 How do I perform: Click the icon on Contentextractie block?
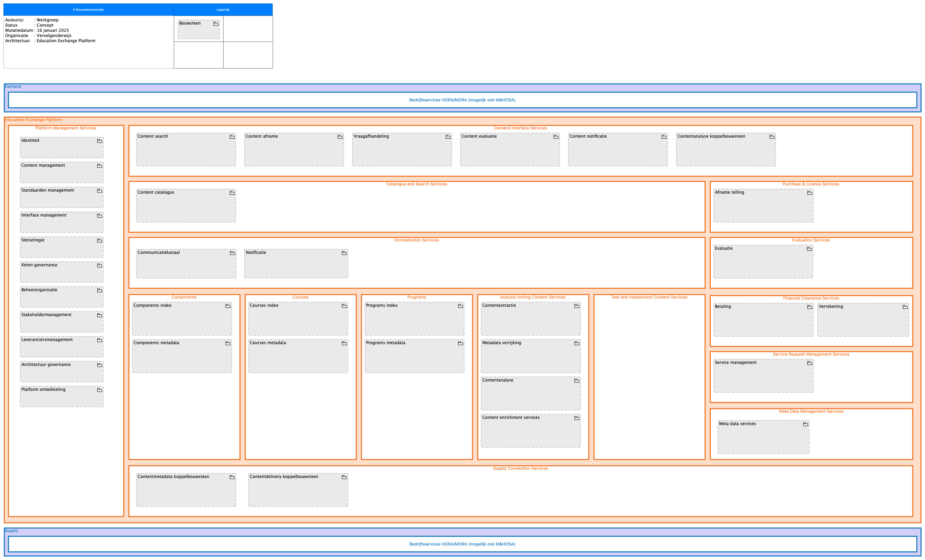point(577,306)
